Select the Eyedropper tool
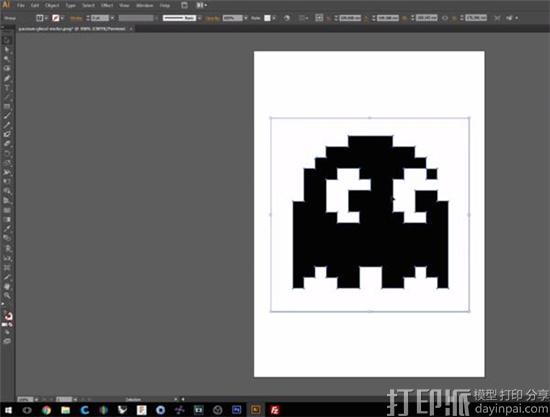Image resolution: width=550 pixels, height=417 pixels. 7,229
